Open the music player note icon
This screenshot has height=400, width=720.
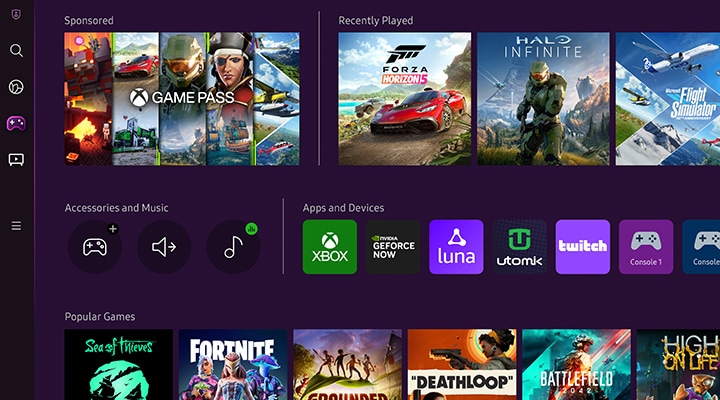(x=233, y=247)
